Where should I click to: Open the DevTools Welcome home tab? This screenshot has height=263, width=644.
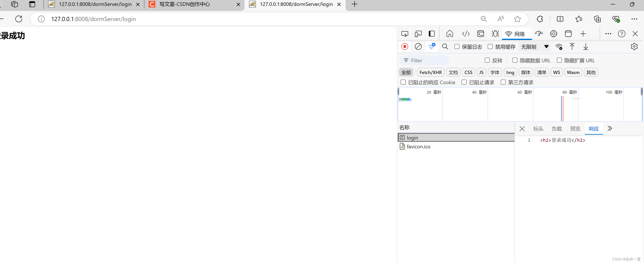450,34
